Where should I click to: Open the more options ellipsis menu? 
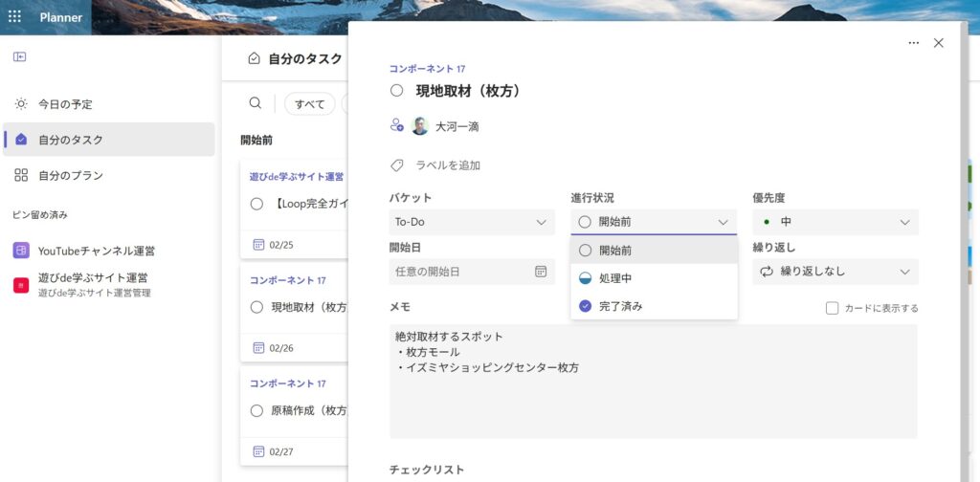click(914, 43)
